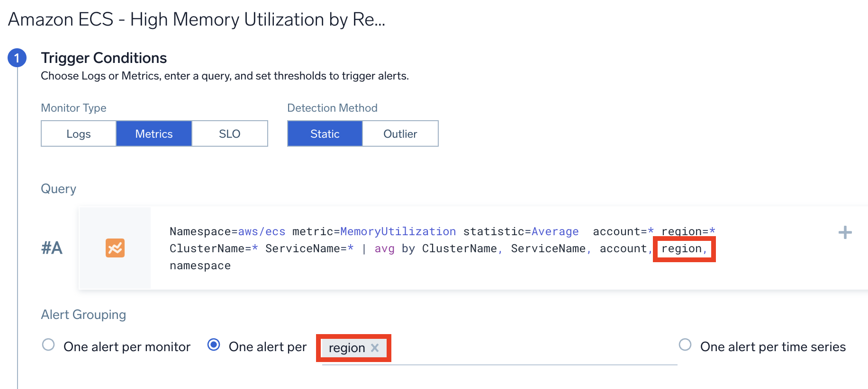Click the Amazon ECS monitor title
This screenshot has width=868, height=389.
click(197, 19)
